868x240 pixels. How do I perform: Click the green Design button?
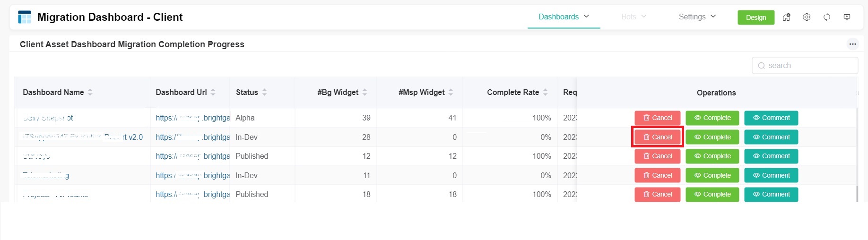[755, 17]
